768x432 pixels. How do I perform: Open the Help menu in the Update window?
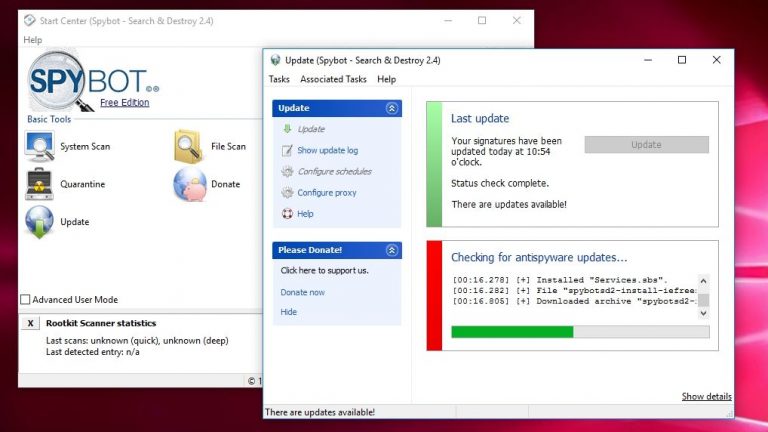[386, 79]
